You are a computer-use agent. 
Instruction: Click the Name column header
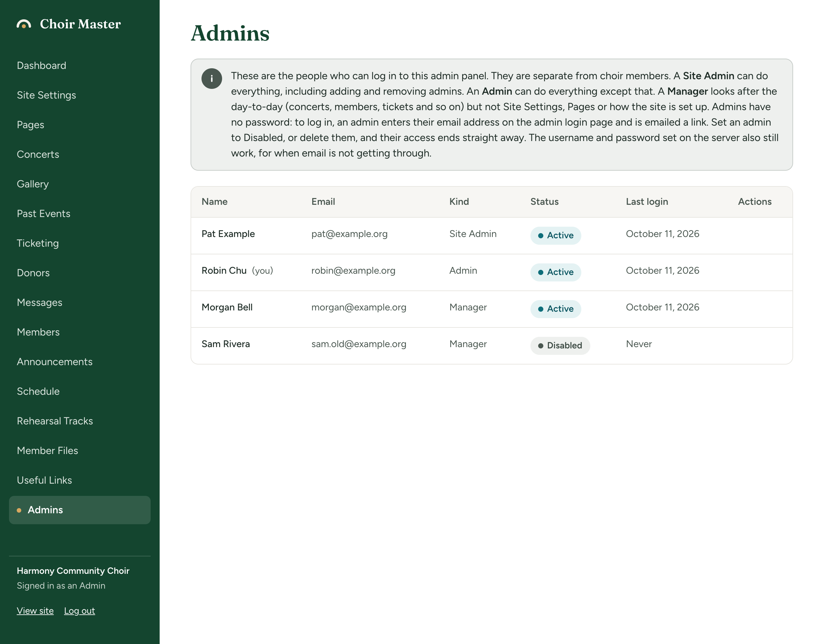tap(215, 202)
